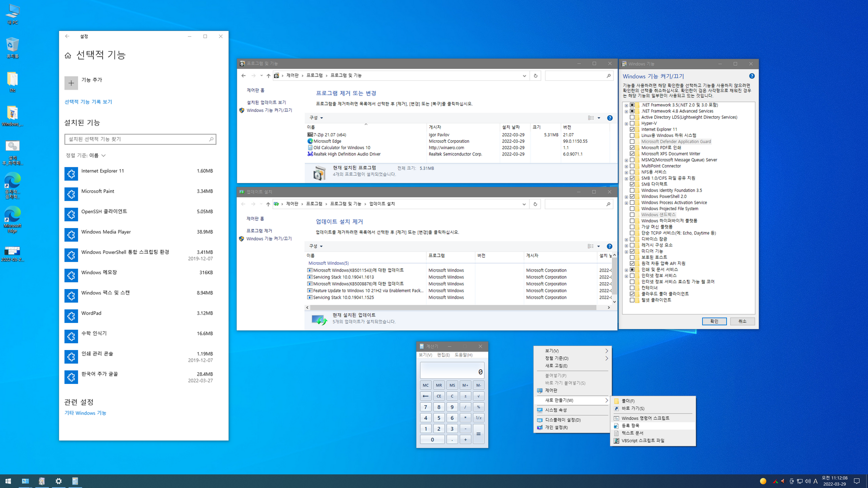Image resolution: width=868 pixels, height=488 pixels.
Task: Click search icon in installed features box
Action: [211, 139]
